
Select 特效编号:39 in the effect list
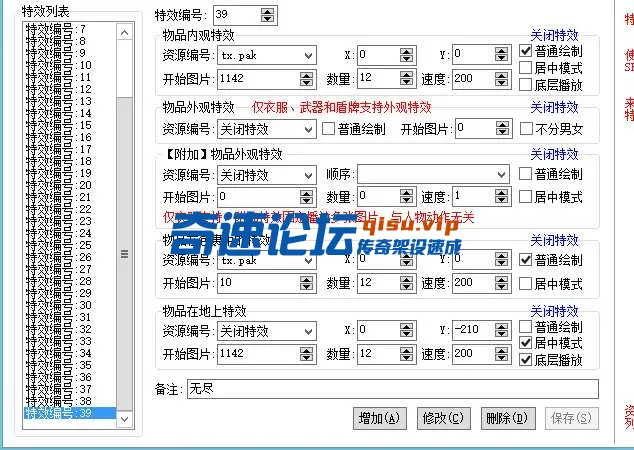[70, 413]
